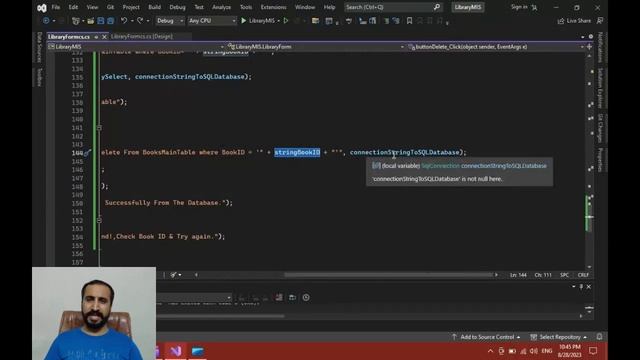The image size is (640, 360).
Task: Open the Git menu
Action: coord(110,7)
